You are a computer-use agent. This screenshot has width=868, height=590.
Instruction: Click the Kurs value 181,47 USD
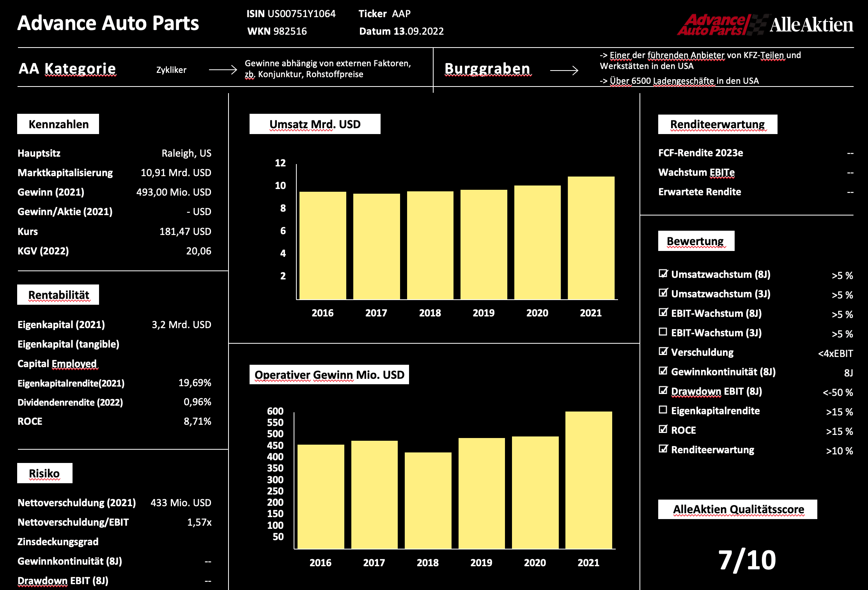pyautogui.click(x=185, y=231)
